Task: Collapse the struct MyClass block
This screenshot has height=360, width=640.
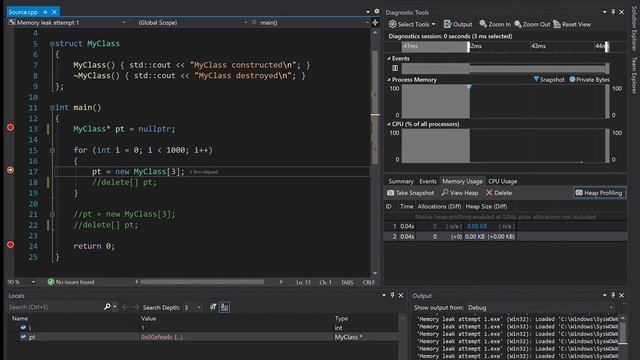Action: point(52,44)
